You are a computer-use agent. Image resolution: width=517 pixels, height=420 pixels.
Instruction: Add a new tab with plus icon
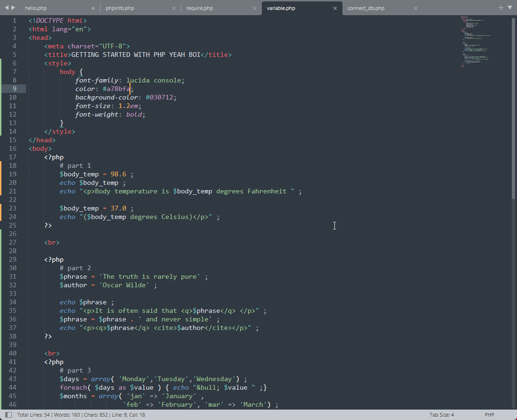[501, 8]
